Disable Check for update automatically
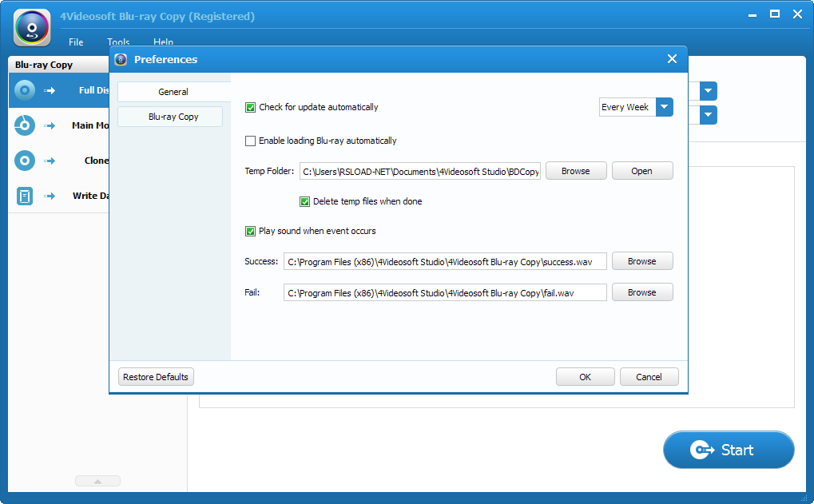Image resolution: width=814 pixels, height=504 pixels. tap(251, 107)
